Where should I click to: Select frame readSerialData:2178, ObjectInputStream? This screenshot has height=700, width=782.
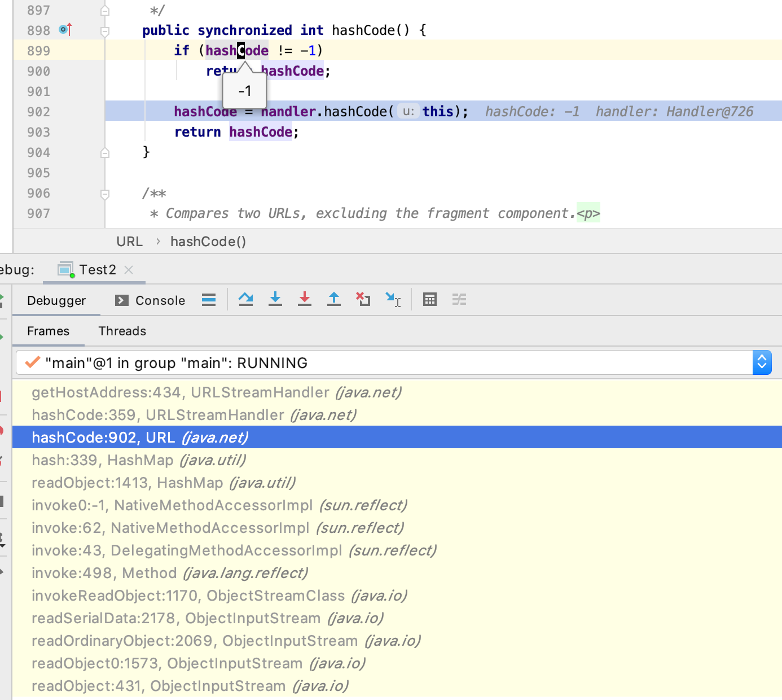click(x=397, y=618)
